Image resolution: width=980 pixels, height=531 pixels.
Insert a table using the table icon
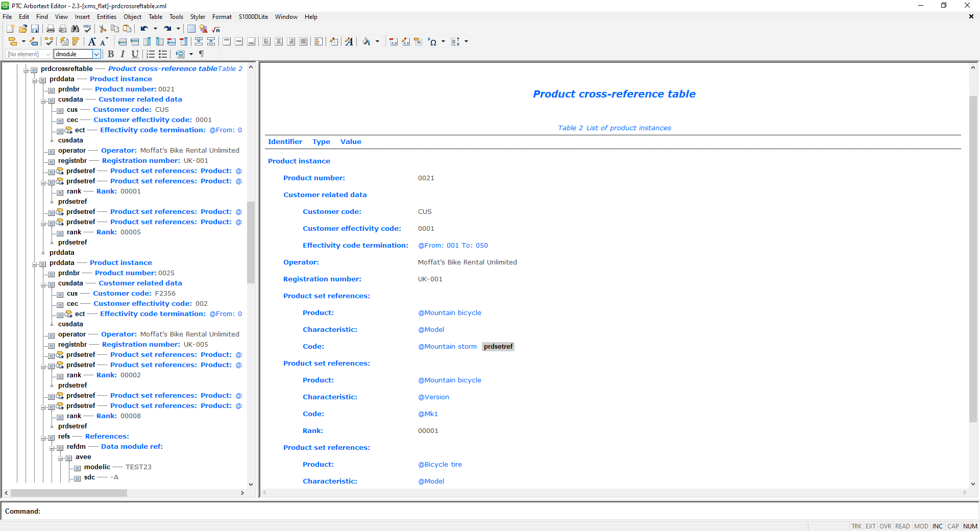(191, 29)
